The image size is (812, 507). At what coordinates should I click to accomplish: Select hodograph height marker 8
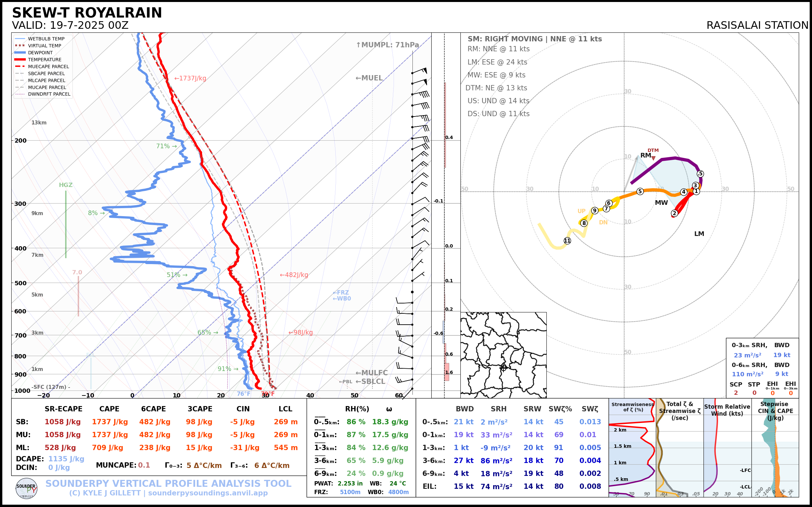pyautogui.click(x=584, y=223)
